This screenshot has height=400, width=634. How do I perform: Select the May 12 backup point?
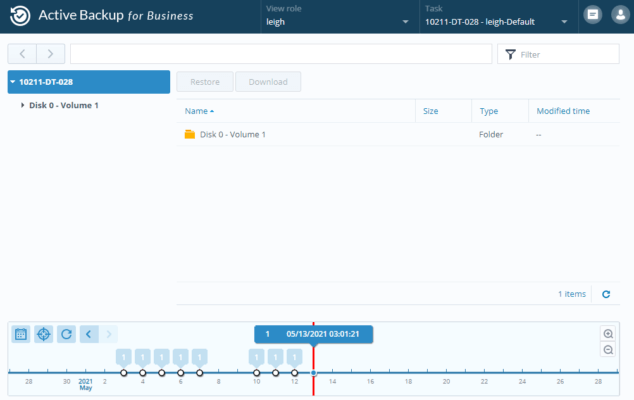click(295, 373)
